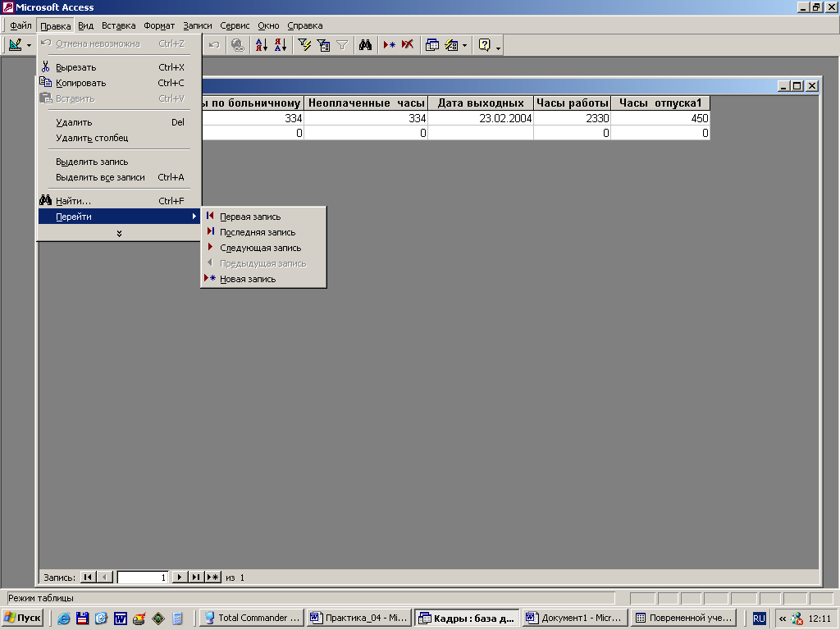Viewport: 840px width, 630px height.
Task: Select Удалить in the menu
Action: pyautogui.click(x=119, y=123)
